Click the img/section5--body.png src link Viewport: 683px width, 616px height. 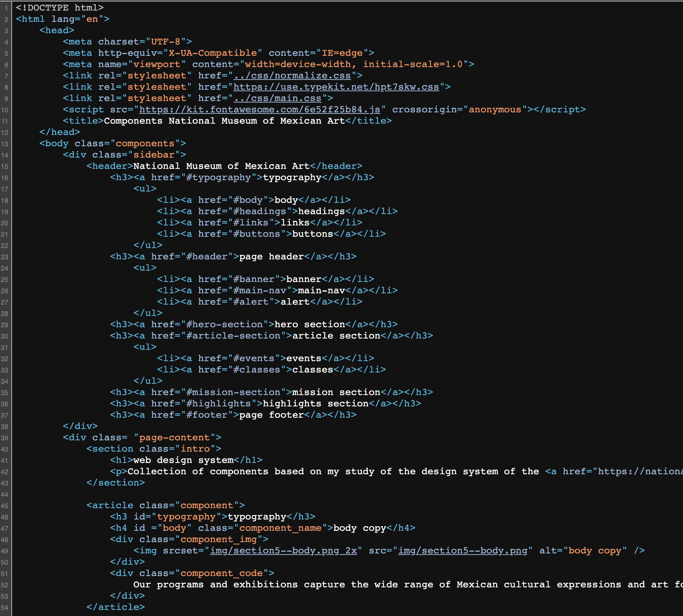click(463, 550)
